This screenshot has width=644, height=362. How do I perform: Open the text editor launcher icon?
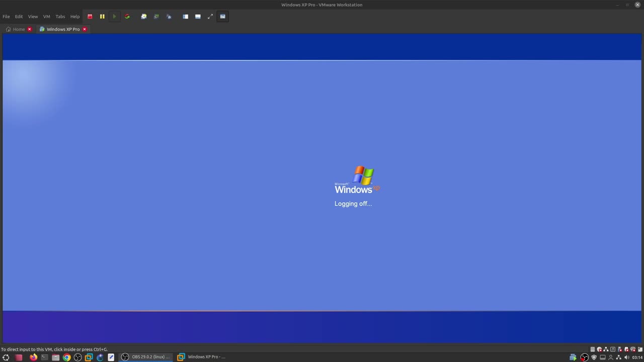click(x=111, y=357)
